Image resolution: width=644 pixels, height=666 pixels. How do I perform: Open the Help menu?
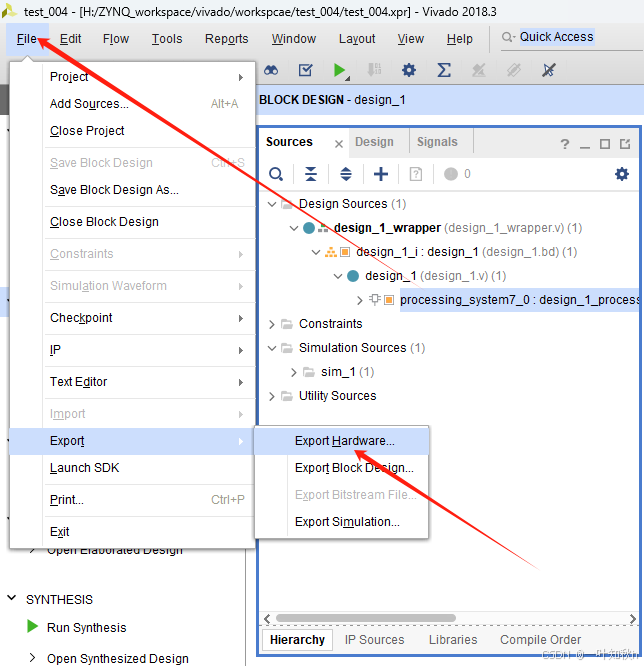(x=459, y=39)
